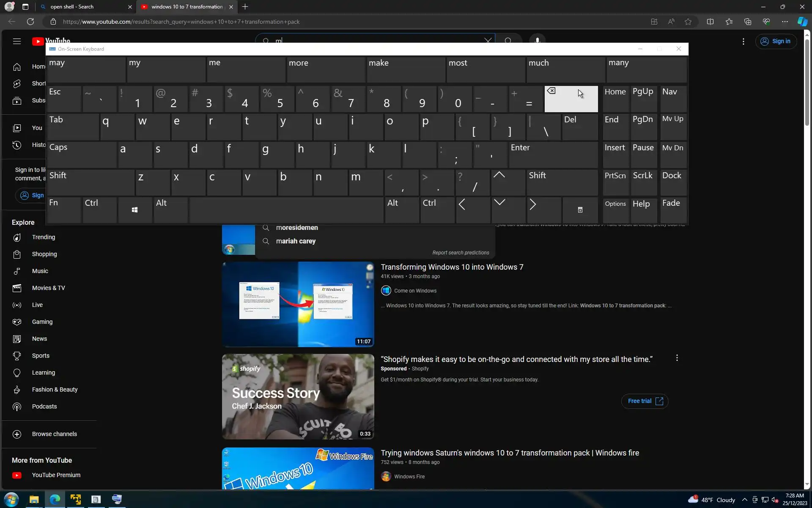This screenshot has width=812, height=508.
Task: Toggle the Caps key on keyboard
Action: 82,155
